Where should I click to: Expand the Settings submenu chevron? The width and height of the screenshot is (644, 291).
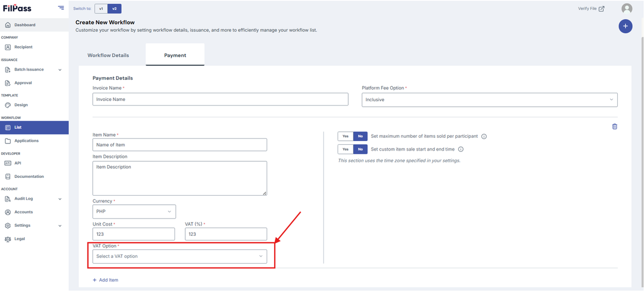[60, 226]
